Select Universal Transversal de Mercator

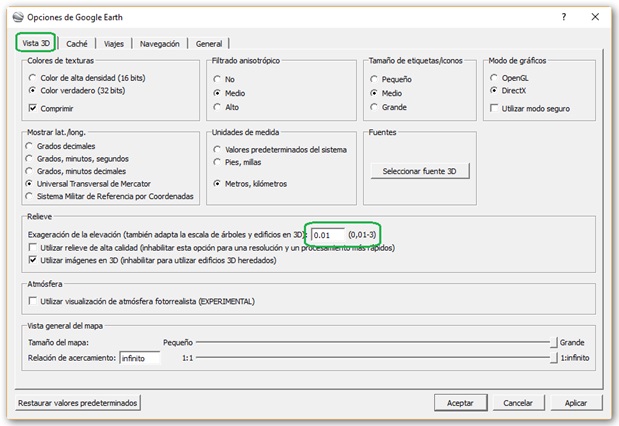[x=88, y=184]
